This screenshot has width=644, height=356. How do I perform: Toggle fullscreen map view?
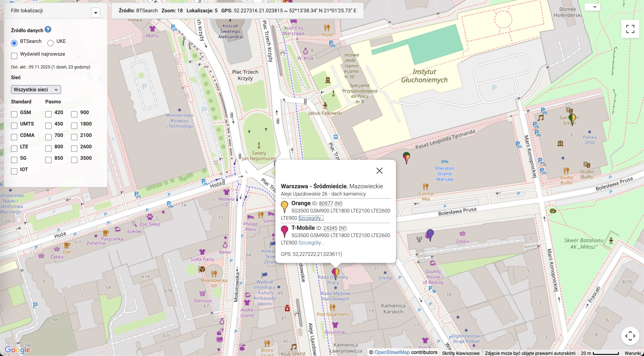(x=630, y=29)
